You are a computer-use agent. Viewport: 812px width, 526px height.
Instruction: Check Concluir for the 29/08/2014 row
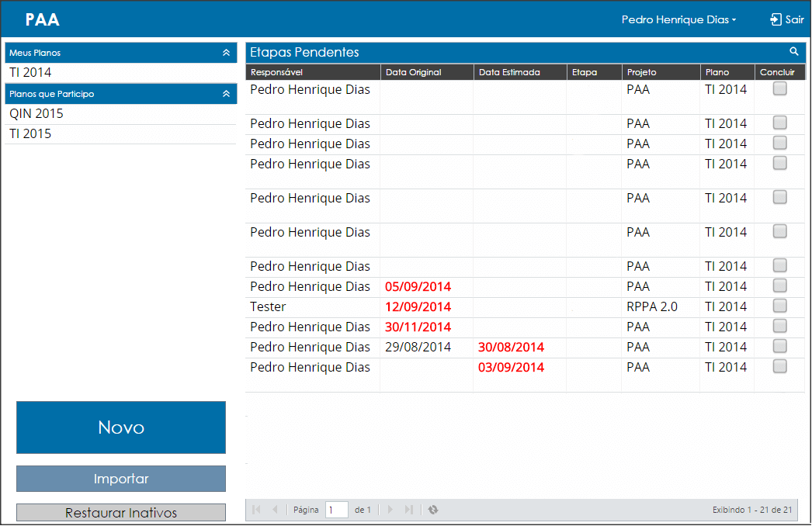coord(780,346)
